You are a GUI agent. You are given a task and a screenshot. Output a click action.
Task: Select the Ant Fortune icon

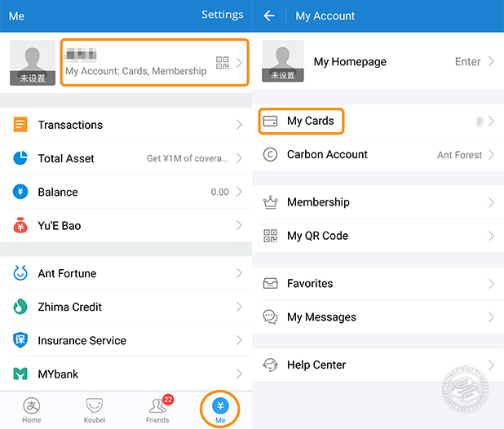pos(20,273)
